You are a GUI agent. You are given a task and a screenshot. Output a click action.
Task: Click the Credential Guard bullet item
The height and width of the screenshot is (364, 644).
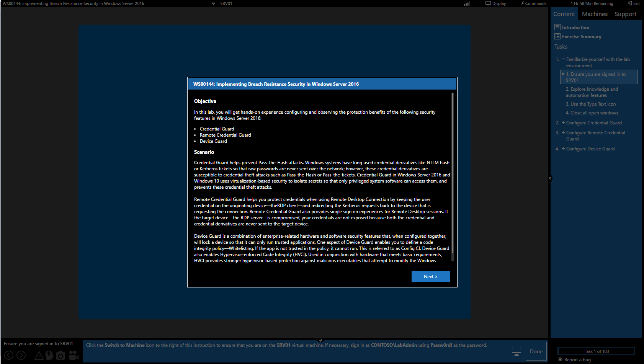[x=217, y=129]
